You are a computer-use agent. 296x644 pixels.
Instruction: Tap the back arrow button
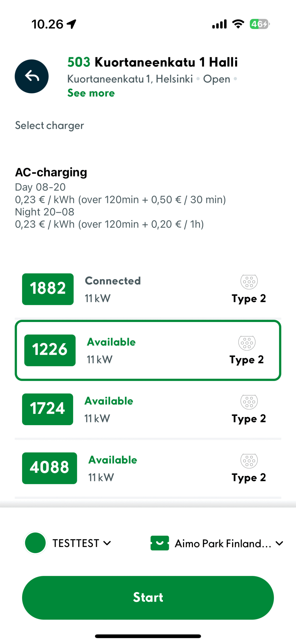(32, 76)
